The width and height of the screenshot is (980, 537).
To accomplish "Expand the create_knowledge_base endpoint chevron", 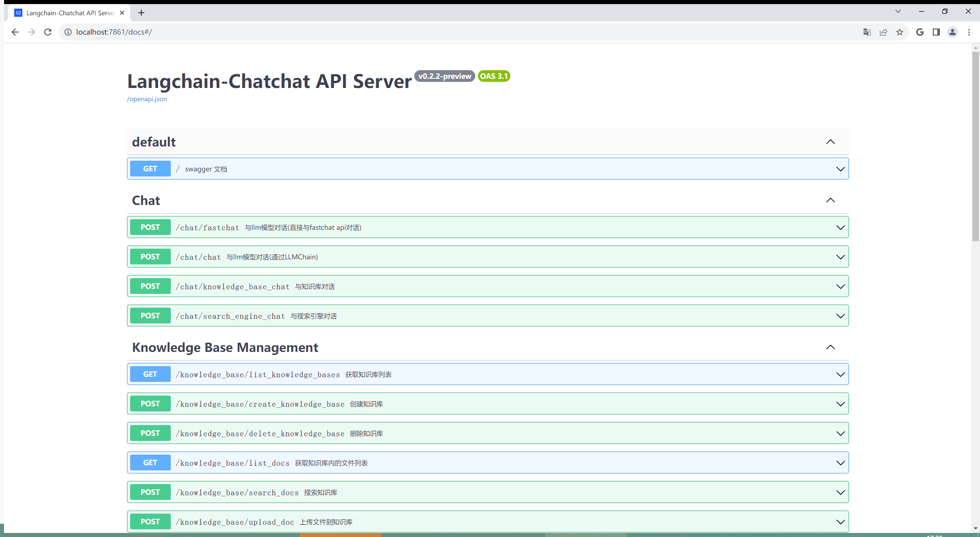I will tap(841, 404).
